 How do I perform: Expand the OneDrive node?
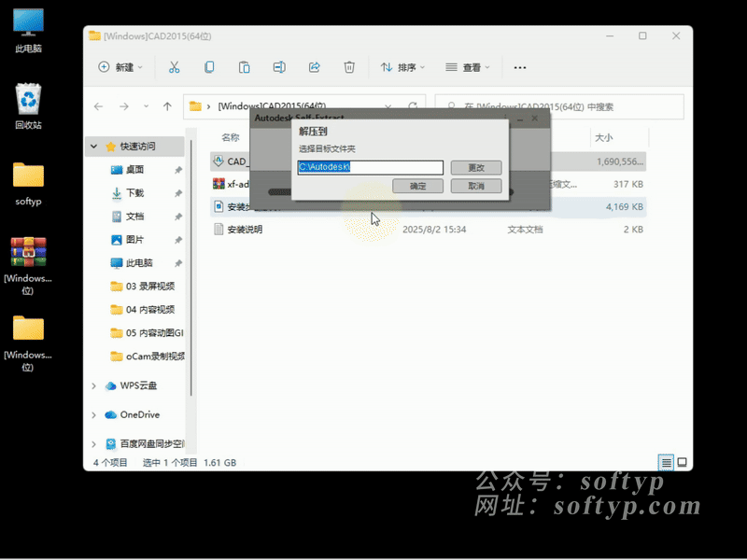(x=94, y=414)
